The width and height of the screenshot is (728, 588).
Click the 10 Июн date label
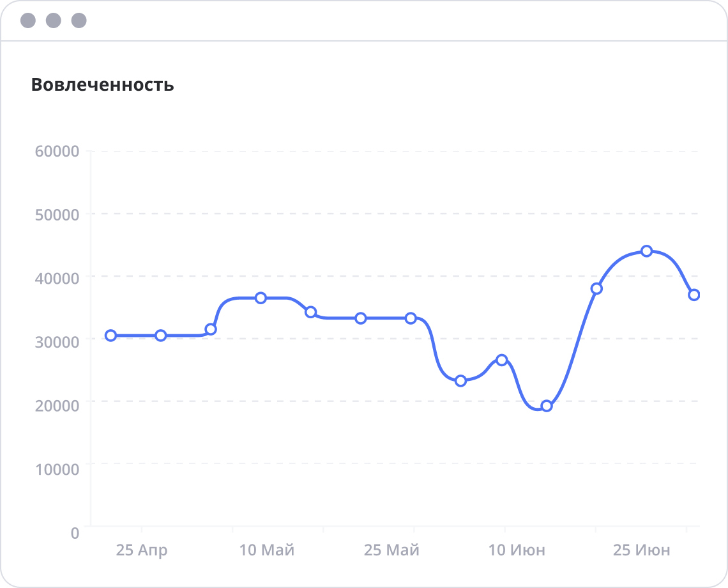click(x=517, y=550)
